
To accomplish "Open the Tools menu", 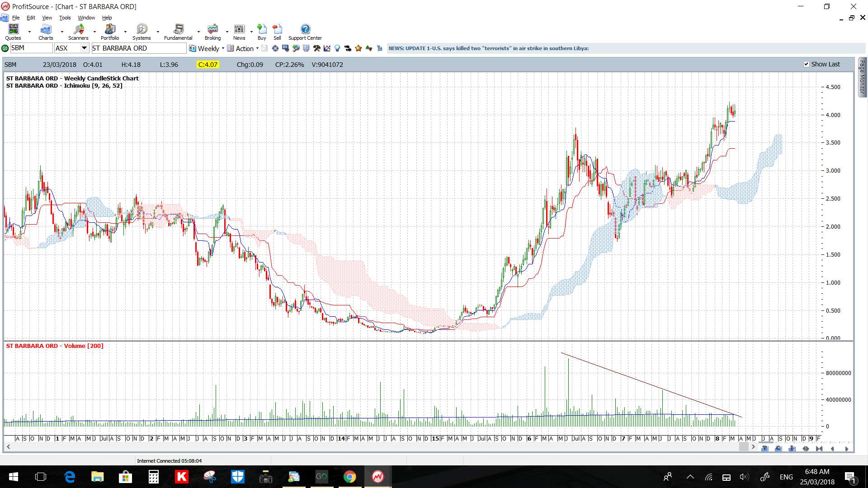I will [x=65, y=18].
